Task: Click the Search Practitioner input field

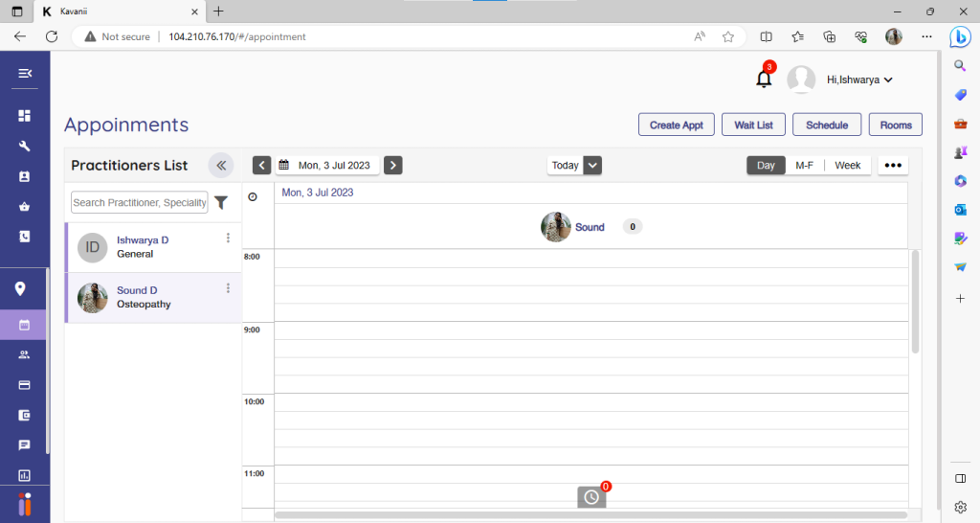Action: click(x=140, y=203)
